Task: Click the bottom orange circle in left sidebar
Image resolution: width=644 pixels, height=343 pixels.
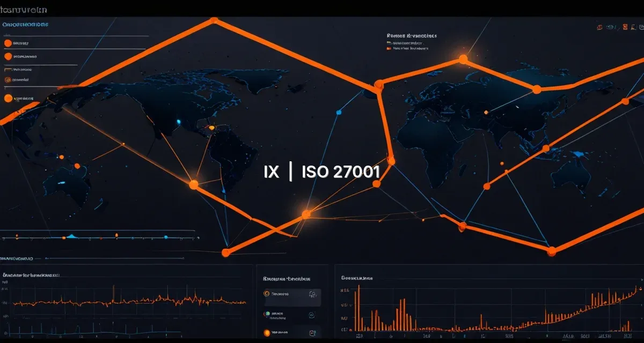Action: 8,98
